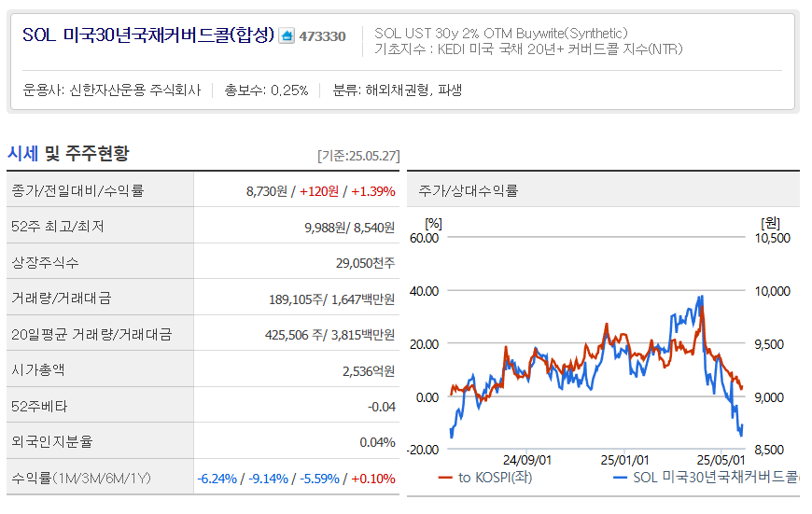Viewport: 812px width, 514px height.
Task: Click the 상장주식수 row label
Action: pos(45,262)
